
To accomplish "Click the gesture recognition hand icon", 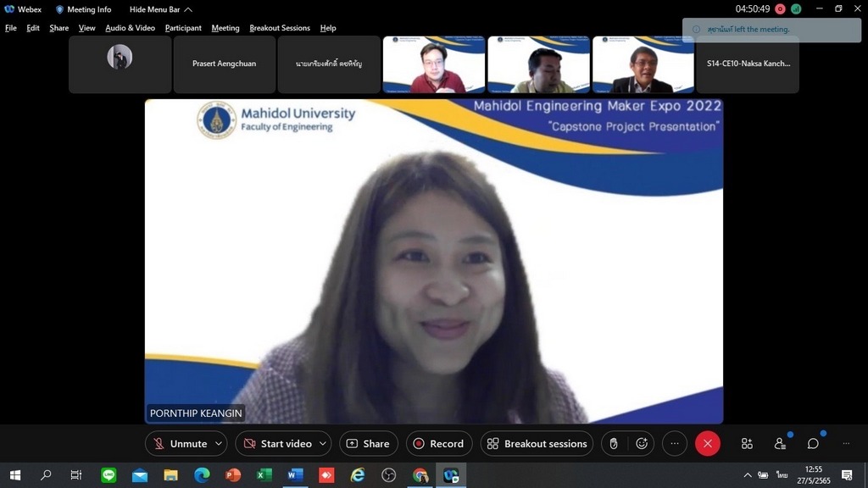I will click(x=614, y=443).
